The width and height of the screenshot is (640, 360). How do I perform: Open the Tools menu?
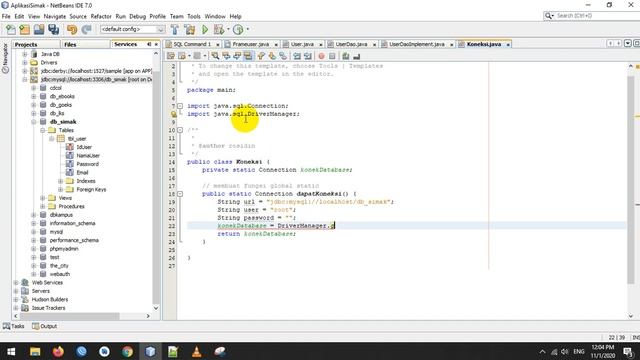pyautogui.click(x=194, y=16)
